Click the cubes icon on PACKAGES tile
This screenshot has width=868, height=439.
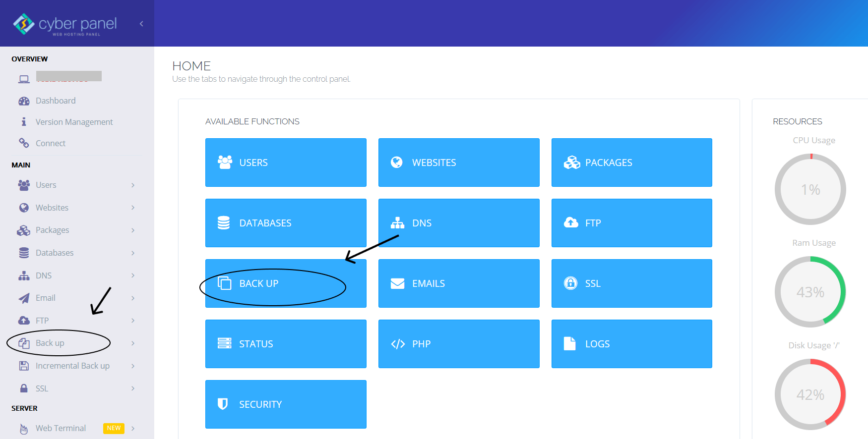coord(572,162)
